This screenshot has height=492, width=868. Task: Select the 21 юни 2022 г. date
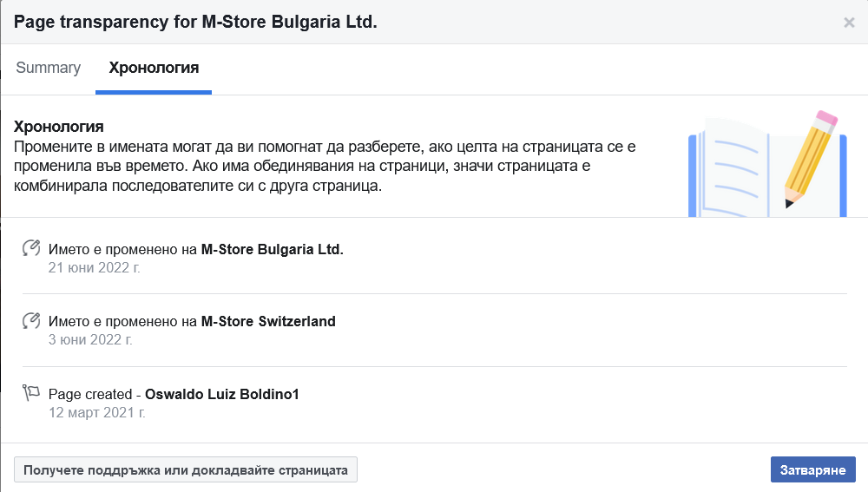(x=95, y=267)
